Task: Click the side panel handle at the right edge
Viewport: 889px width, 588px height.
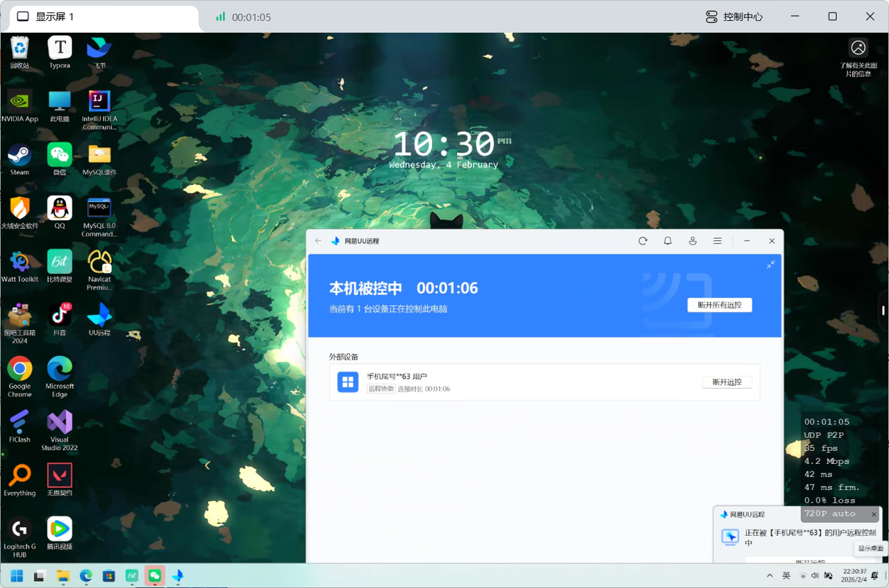Action: [883, 310]
